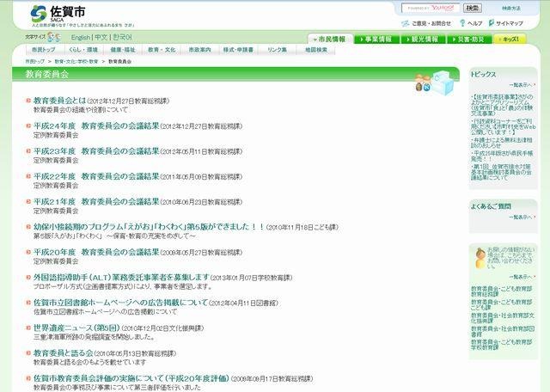This screenshot has width=550, height=392.
Task: Open the 外国語指導助手(ALT) recruitment article
Action: tap(121, 278)
